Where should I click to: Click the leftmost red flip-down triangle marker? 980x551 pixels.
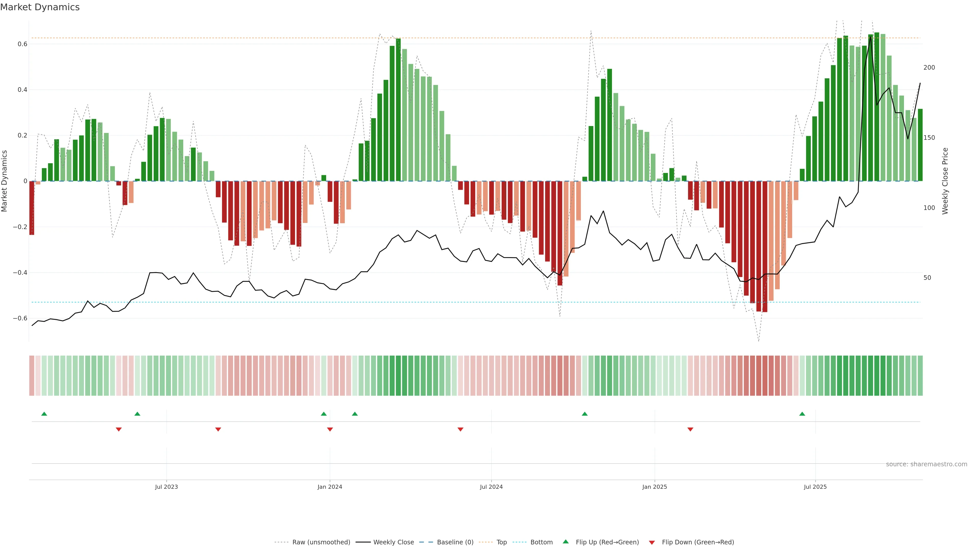click(x=119, y=429)
